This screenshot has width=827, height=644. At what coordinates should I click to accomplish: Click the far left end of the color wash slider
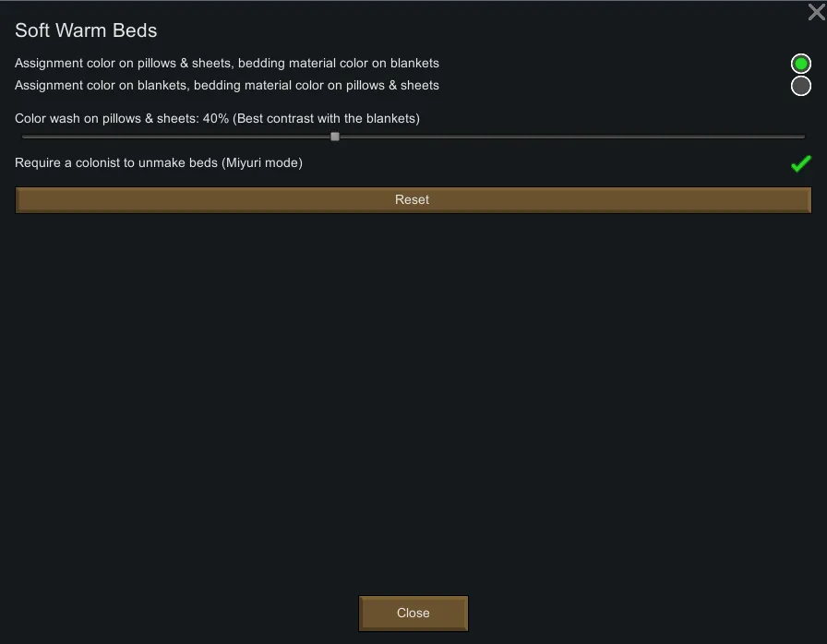[x=23, y=137]
